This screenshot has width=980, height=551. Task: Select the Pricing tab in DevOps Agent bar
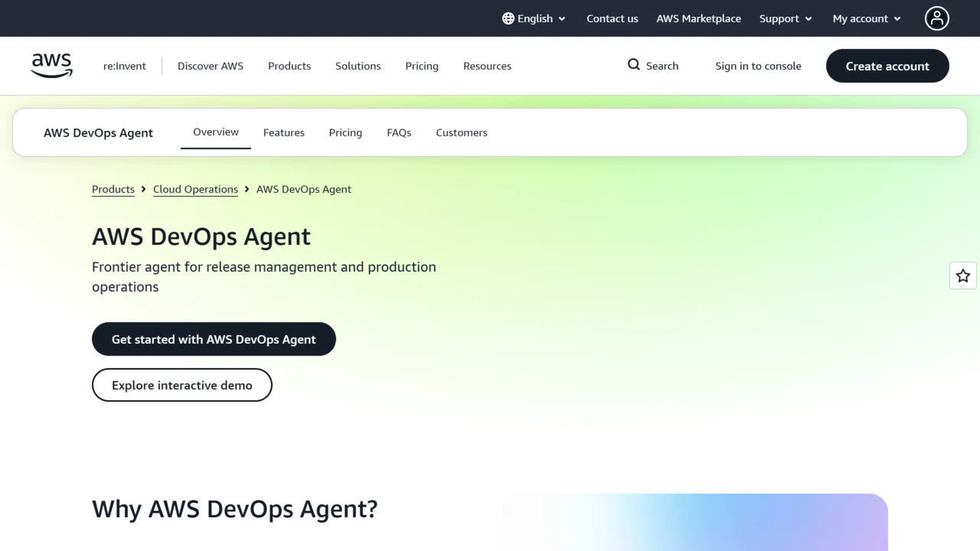pos(345,132)
